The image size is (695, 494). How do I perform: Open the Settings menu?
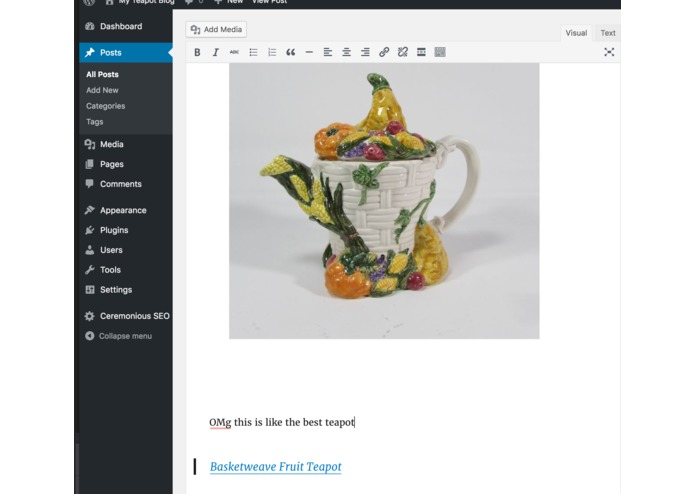tap(126, 290)
